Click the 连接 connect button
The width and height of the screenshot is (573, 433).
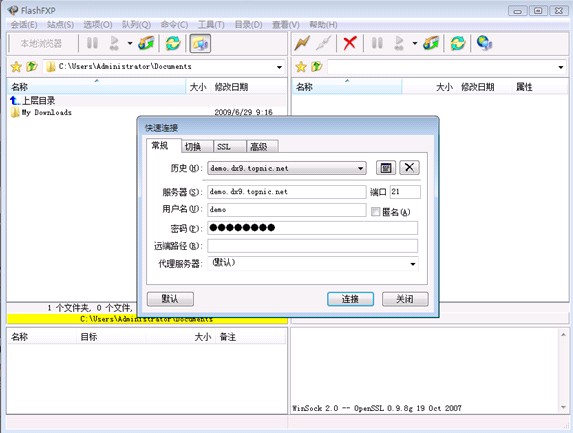(x=350, y=299)
